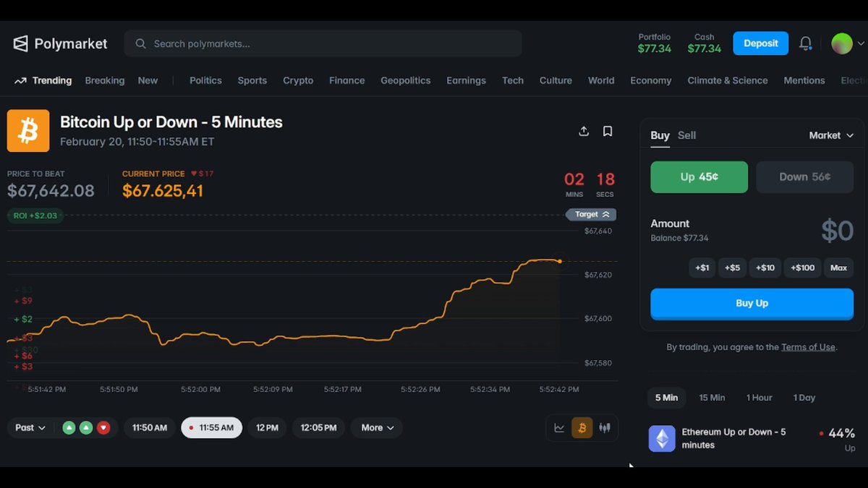Open the Economy category
868x488 pixels.
tap(650, 80)
